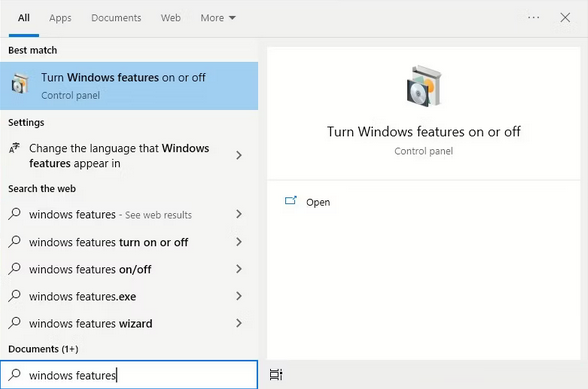Click the Open action icon
The width and height of the screenshot is (588, 389).
291,201
